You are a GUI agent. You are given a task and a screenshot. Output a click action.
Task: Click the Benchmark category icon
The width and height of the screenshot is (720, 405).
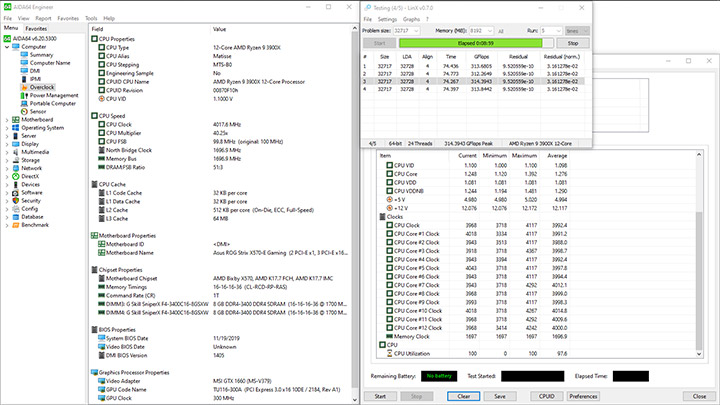coord(16,225)
